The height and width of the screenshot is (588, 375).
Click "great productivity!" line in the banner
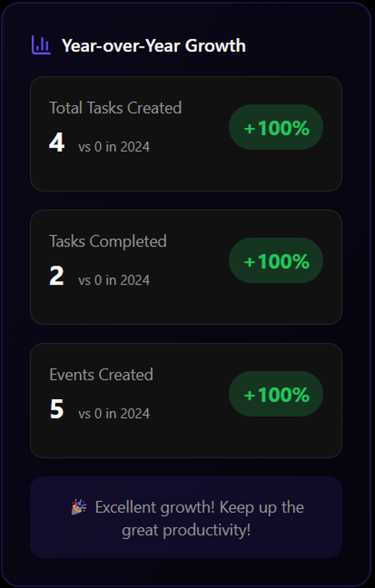click(186, 530)
